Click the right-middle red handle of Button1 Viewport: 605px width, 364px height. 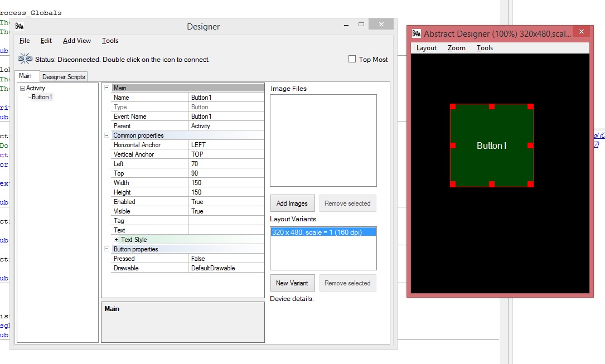pyautogui.click(x=530, y=145)
